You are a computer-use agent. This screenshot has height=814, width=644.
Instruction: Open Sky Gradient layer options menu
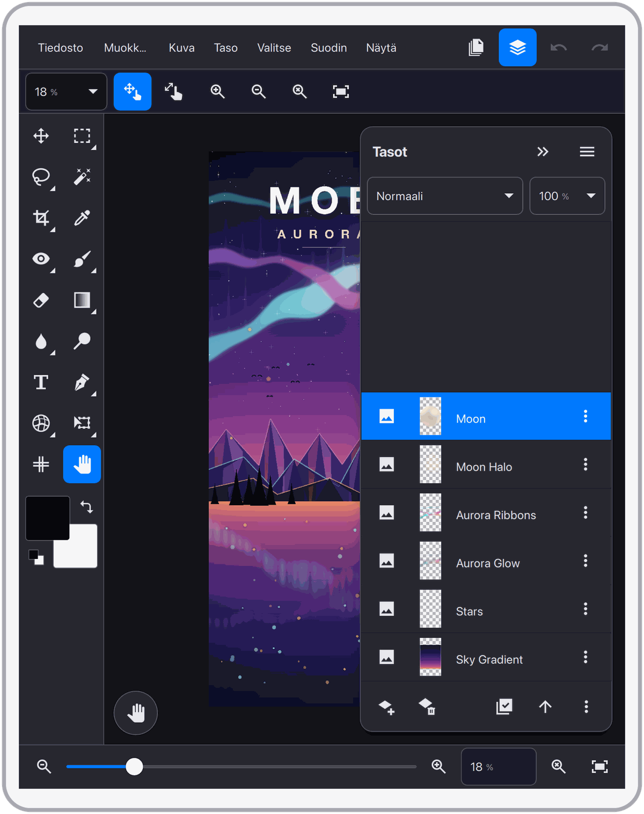(586, 657)
